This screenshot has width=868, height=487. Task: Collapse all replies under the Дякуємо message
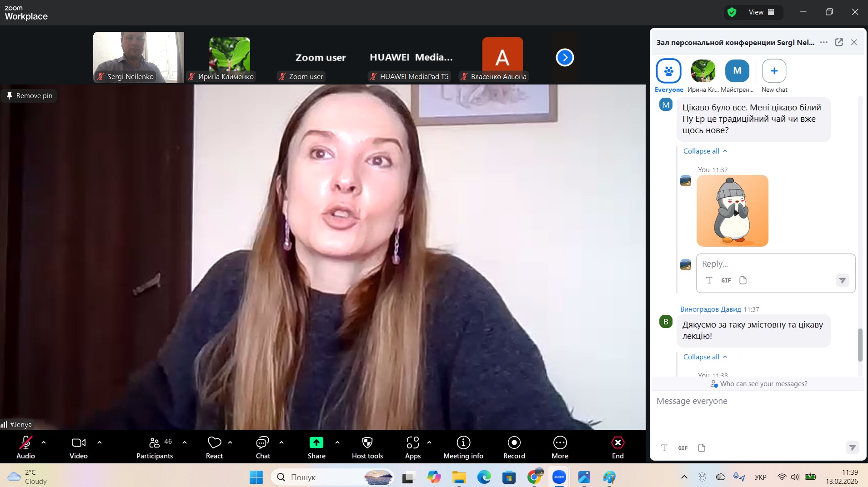705,357
